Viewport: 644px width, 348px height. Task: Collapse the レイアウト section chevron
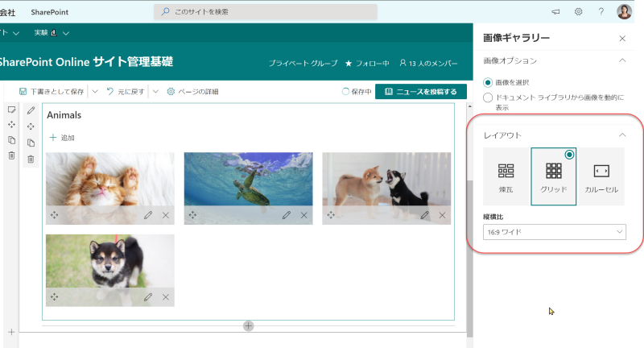(x=622, y=135)
